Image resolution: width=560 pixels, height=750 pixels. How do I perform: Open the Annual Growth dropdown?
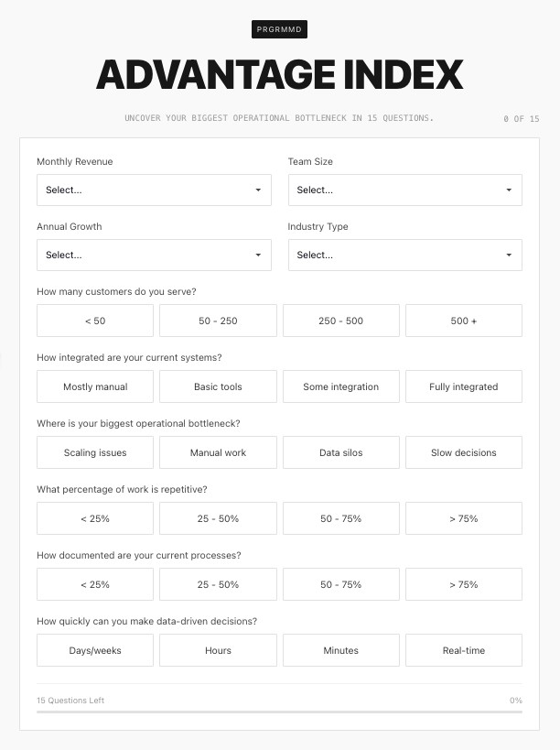(154, 255)
